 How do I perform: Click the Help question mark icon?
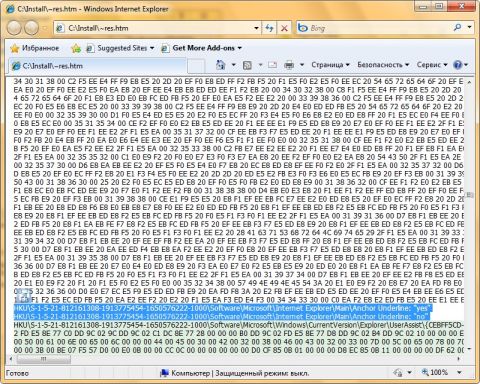458,65
